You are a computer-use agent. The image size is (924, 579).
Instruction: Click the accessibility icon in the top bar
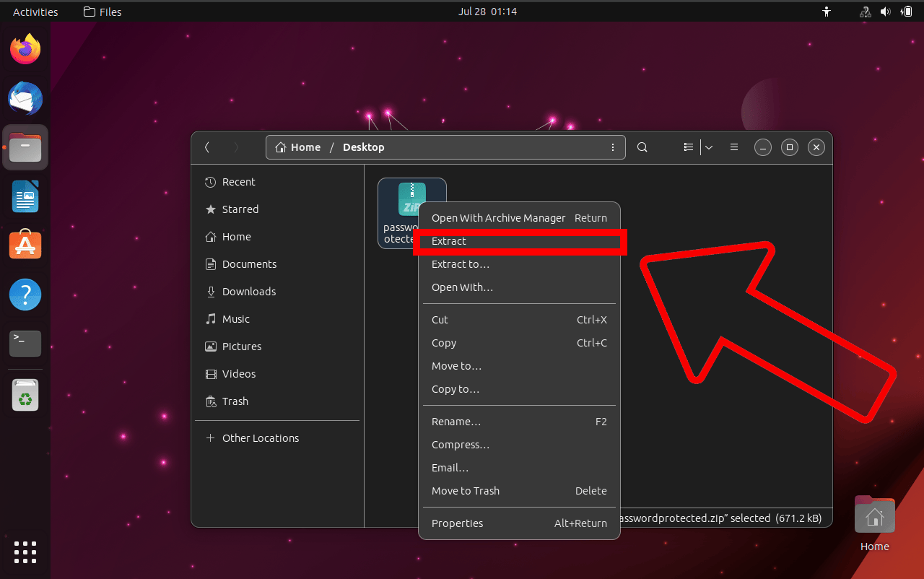pos(826,12)
